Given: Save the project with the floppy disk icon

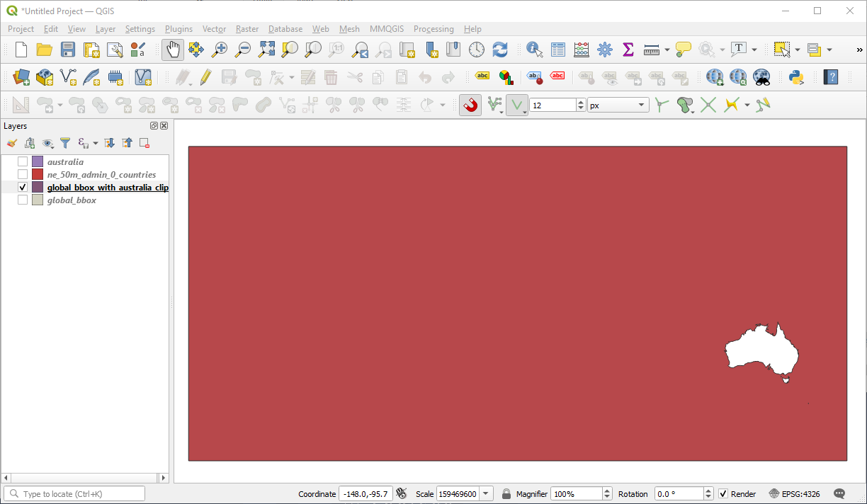Looking at the screenshot, I should [68, 50].
